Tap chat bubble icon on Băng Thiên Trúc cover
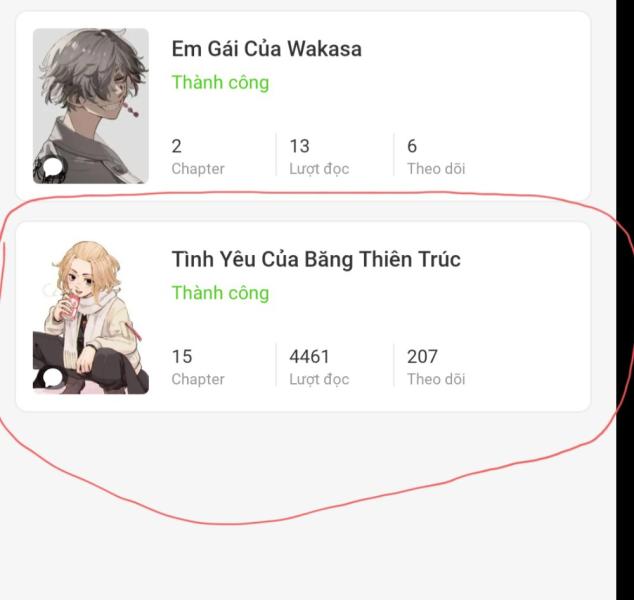The width and height of the screenshot is (634, 600). pyautogui.click(x=53, y=378)
